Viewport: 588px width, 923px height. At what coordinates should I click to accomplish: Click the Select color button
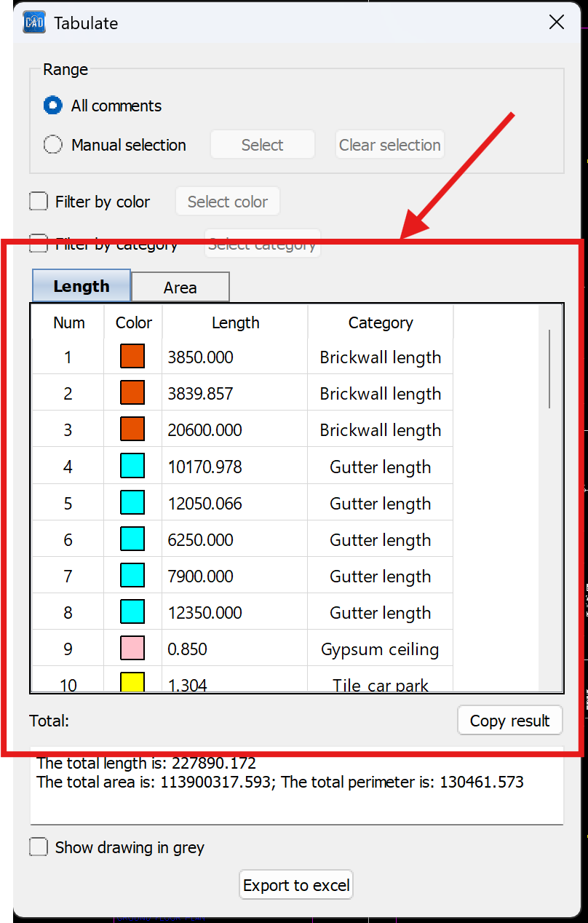click(x=228, y=202)
